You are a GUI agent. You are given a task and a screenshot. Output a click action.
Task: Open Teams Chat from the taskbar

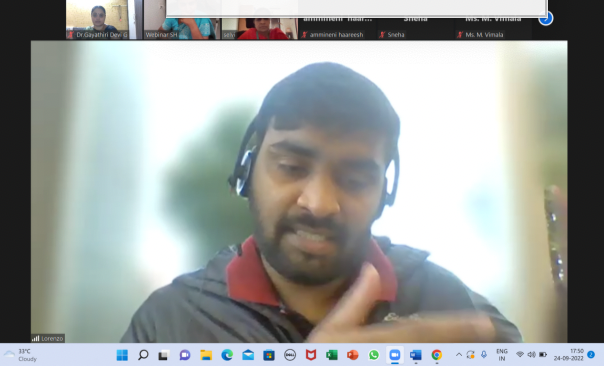pyautogui.click(x=185, y=355)
